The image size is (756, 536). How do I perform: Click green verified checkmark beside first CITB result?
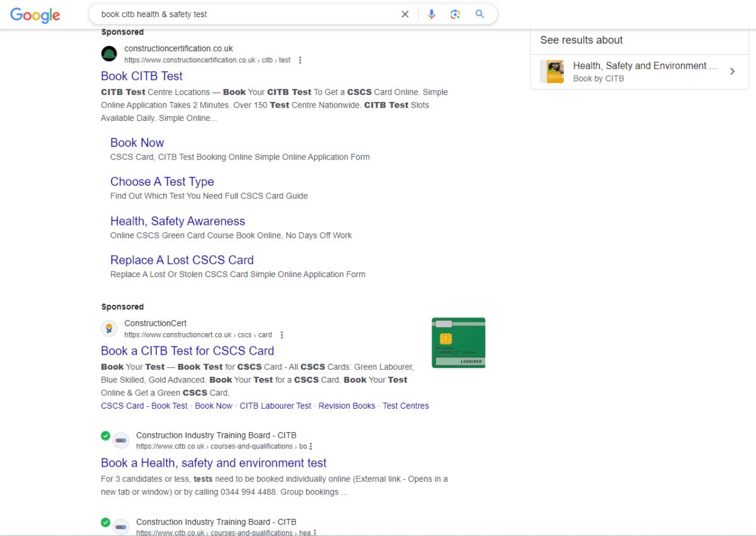(x=105, y=436)
